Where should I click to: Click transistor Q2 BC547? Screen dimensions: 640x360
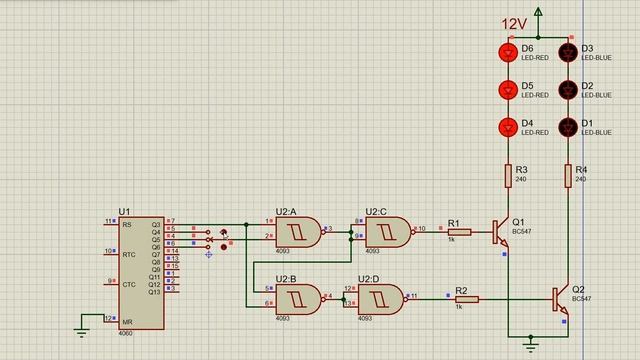pyautogui.click(x=561, y=300)
